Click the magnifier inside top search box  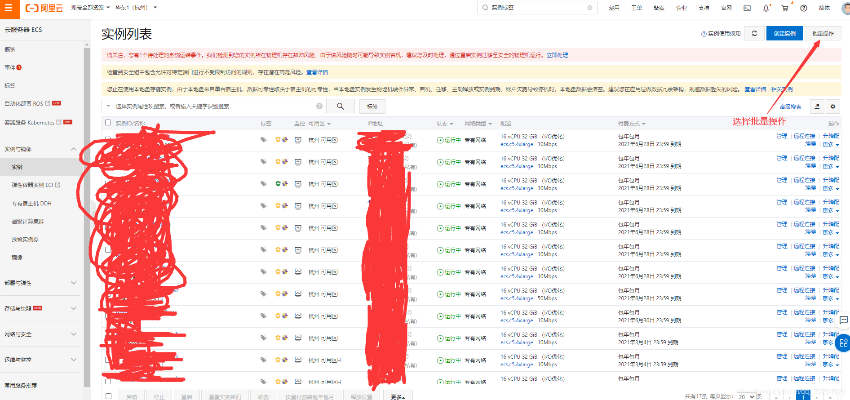[x=486, y=8]
